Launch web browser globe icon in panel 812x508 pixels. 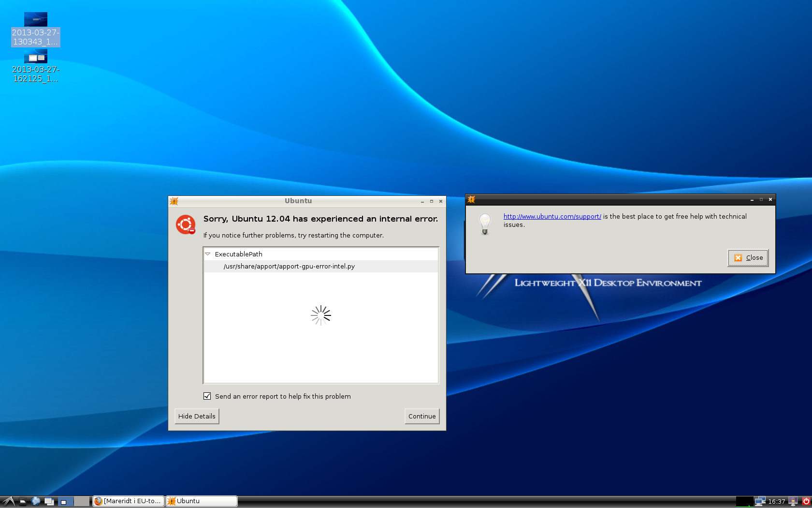click(36, 501)
